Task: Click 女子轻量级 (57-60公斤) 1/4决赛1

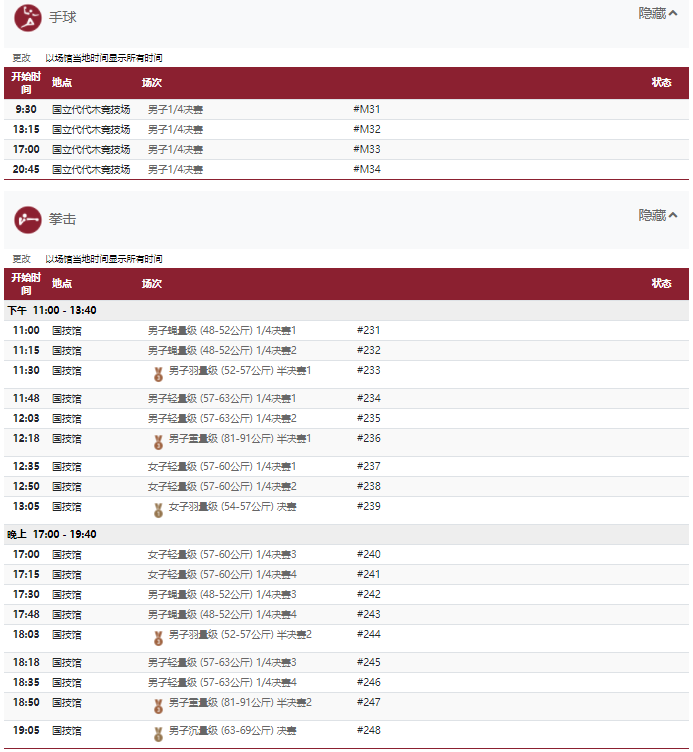Action: click(x=222, y=467)
